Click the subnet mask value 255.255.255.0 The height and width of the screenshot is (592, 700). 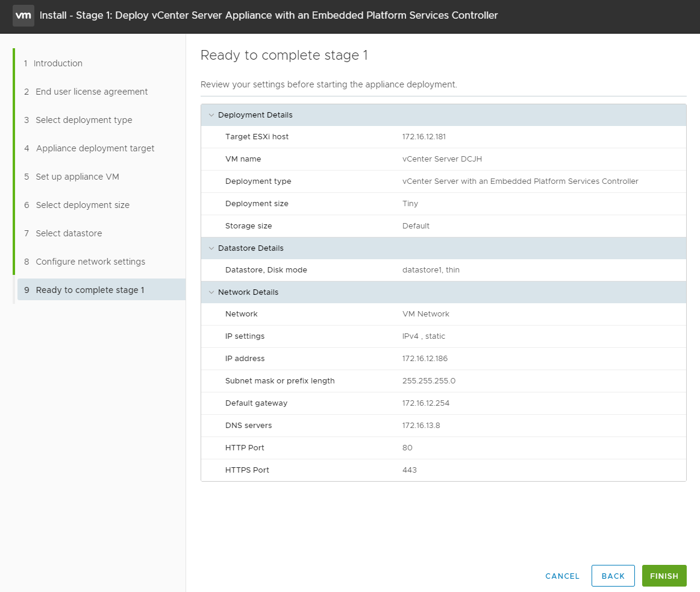[x=428, y=381]
